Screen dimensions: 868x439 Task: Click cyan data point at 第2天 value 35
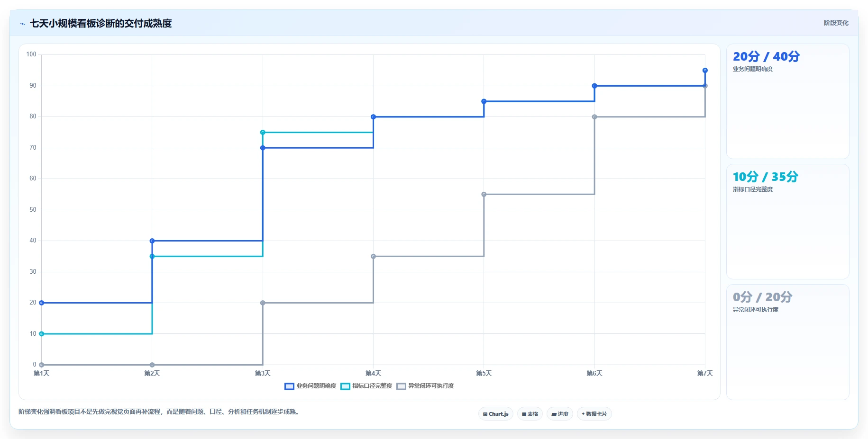(152, 256)
